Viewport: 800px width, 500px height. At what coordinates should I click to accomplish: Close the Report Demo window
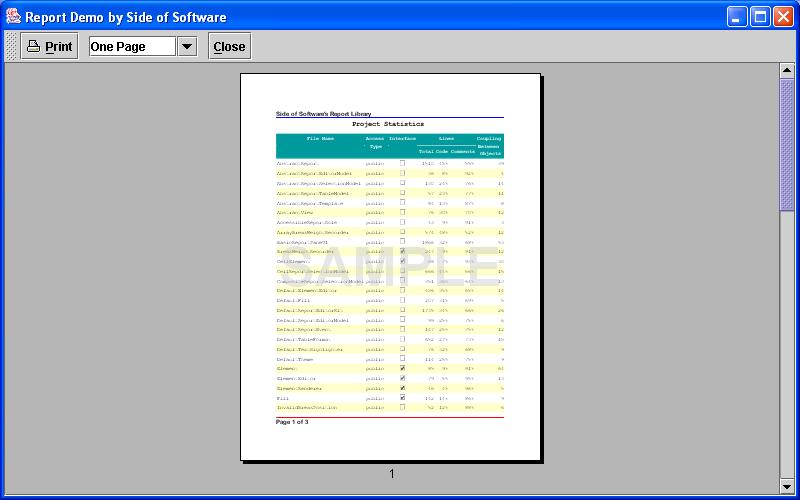pyautogui.click(x=783, y=17)
